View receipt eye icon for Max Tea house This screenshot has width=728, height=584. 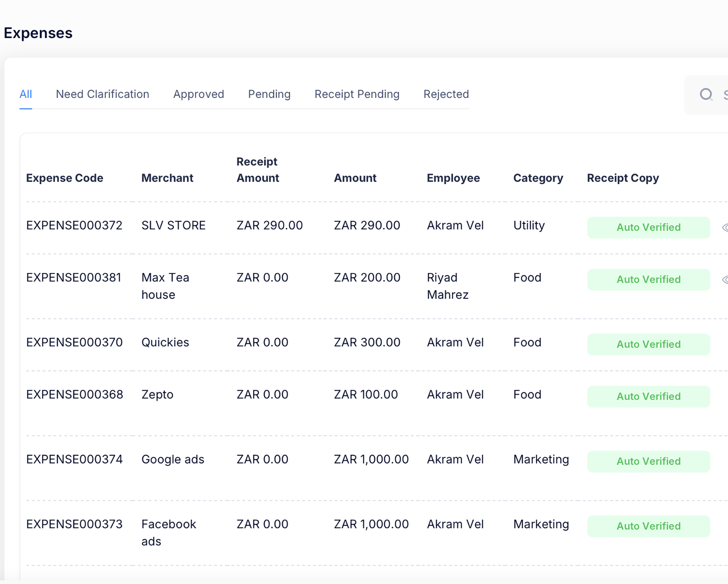coord(725,279)
